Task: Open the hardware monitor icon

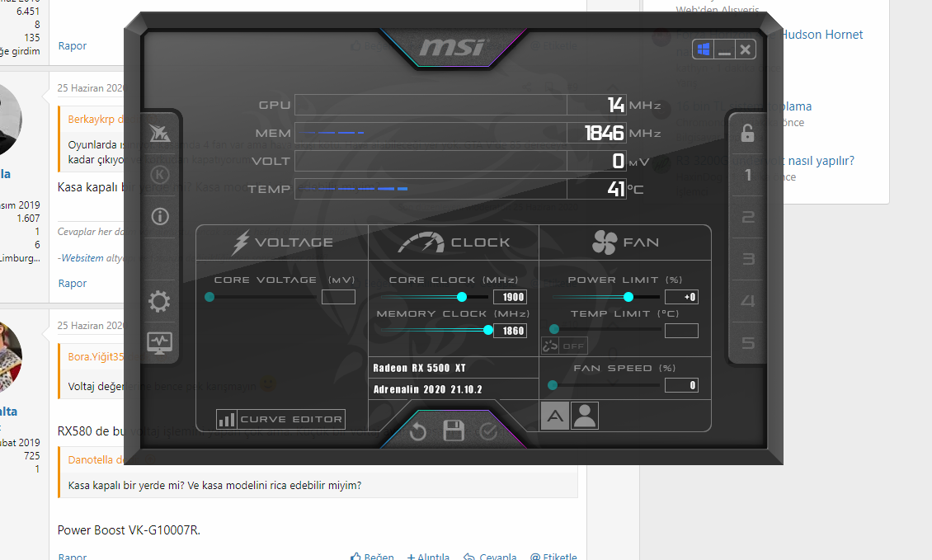Action: 159,343
